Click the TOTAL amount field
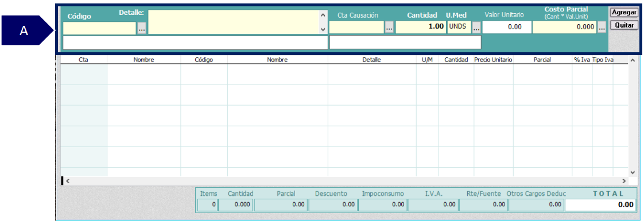This screenshot has width=644, height=224. click(600, 204)
